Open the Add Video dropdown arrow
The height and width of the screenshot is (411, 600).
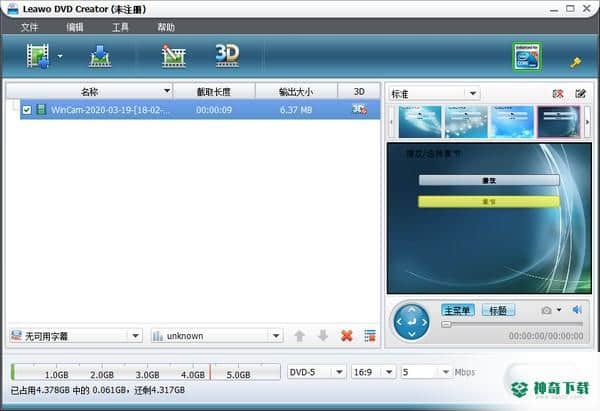click(60, 56)
